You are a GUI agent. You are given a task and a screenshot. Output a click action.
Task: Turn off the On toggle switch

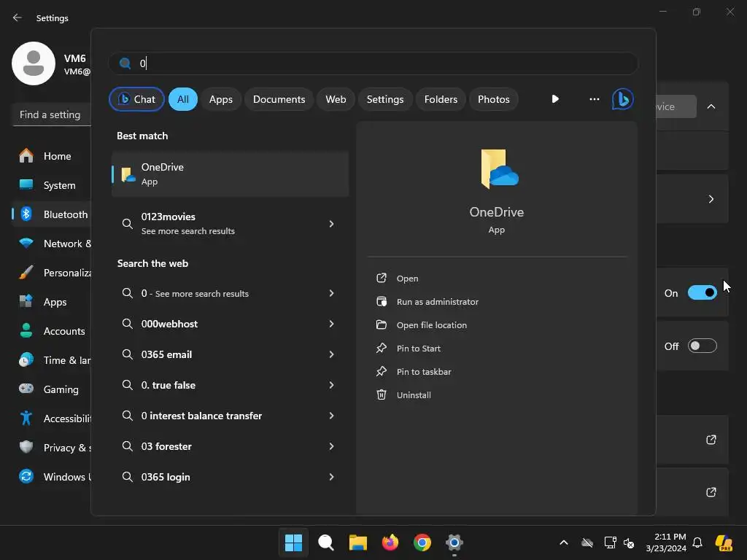click(703, 292)
